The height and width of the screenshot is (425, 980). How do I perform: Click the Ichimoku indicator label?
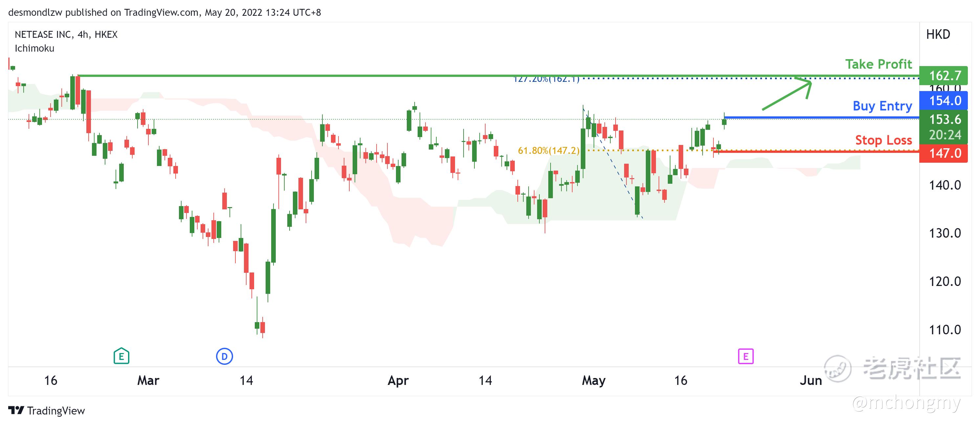(34, 48)
